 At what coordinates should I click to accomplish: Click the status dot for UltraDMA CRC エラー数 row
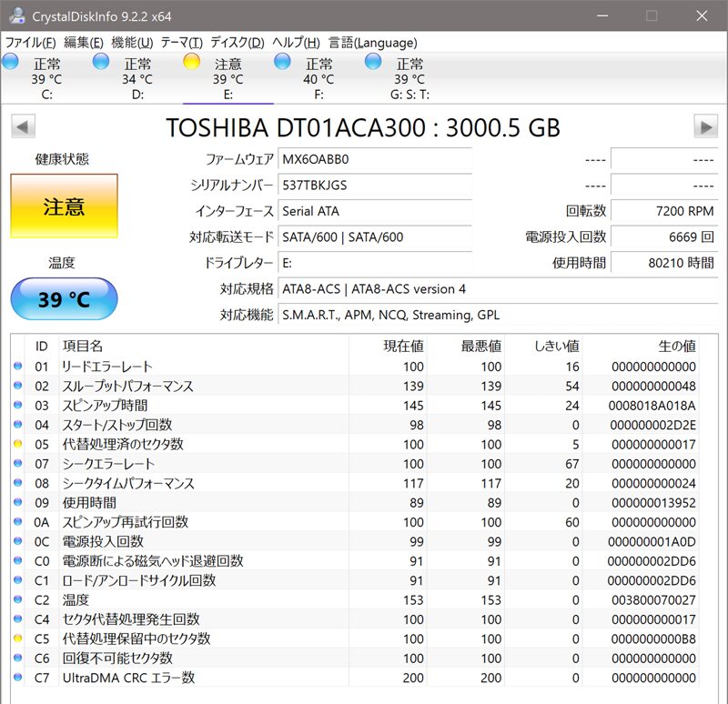point(17,678)
